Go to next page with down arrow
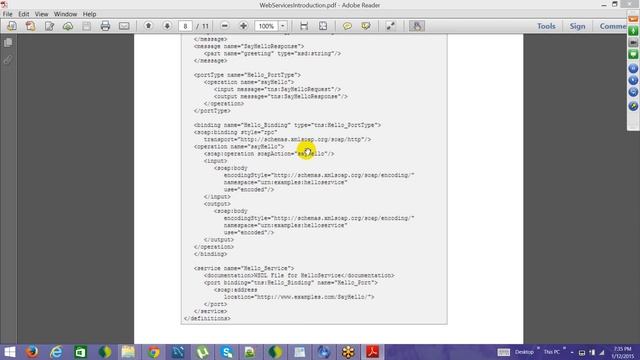 click(167, 26)
